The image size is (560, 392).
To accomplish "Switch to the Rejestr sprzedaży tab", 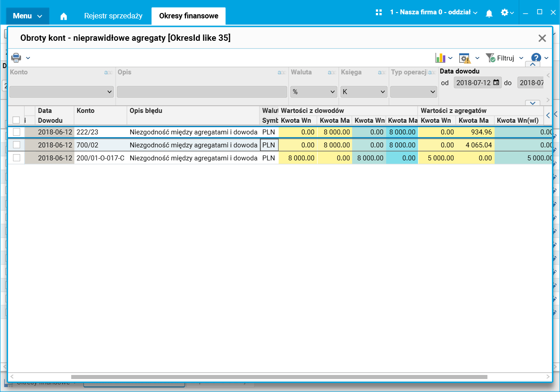I will click(113, 16).
